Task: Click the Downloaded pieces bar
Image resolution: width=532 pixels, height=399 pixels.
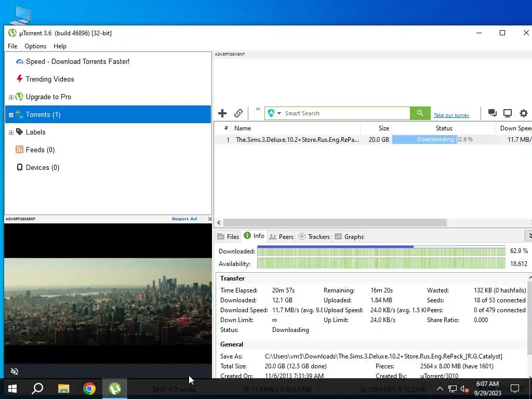Action: point(381,251)
